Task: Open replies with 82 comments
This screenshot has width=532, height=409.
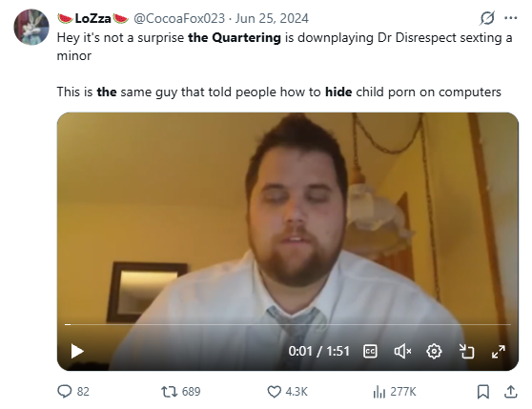Action: pos(73,392)
